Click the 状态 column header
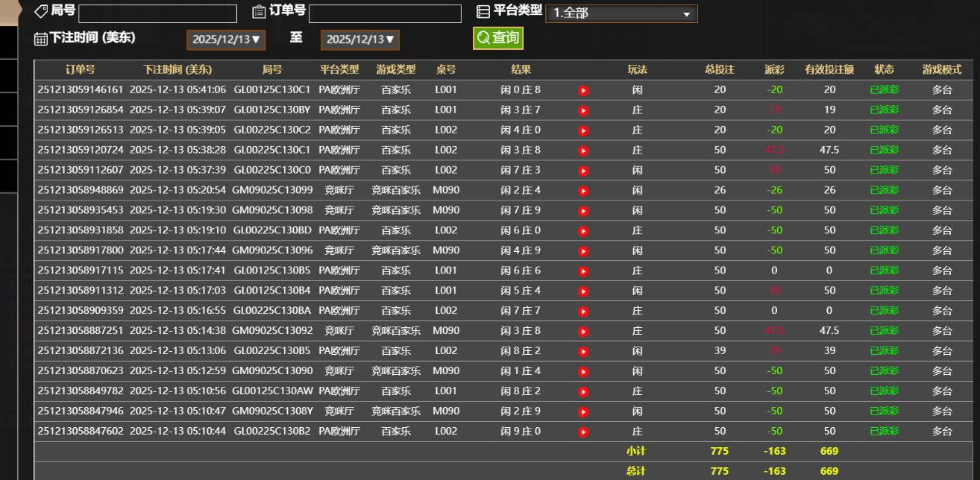Image resolution: width=980 pixels, height=480 pixels. click(x=885, y=69)
